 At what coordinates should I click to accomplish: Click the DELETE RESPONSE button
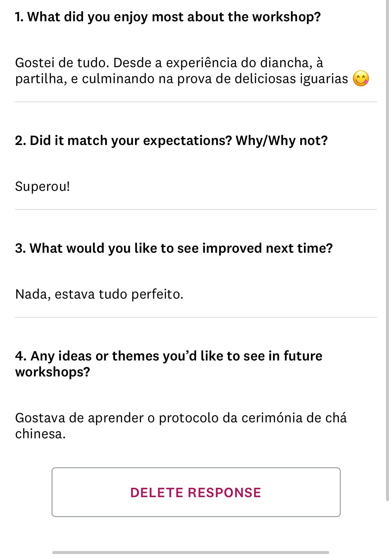tap(196, 492)
